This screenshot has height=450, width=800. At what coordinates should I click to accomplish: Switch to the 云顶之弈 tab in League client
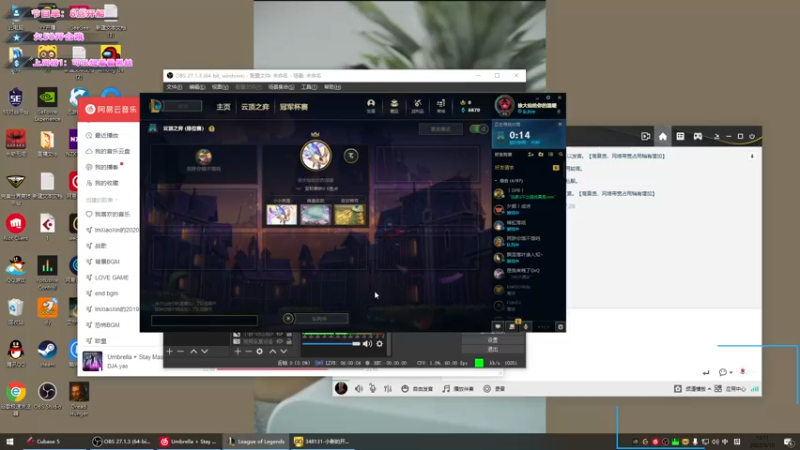255,107
